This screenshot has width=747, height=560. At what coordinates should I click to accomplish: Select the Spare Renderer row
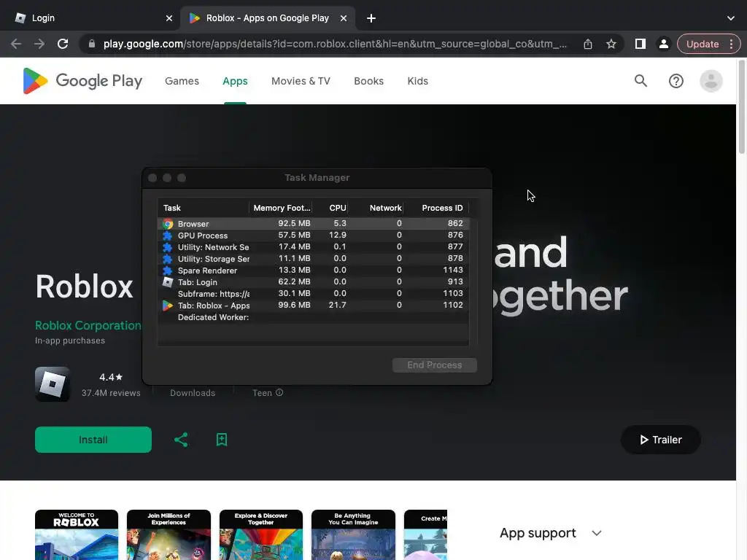pos(313,270)
